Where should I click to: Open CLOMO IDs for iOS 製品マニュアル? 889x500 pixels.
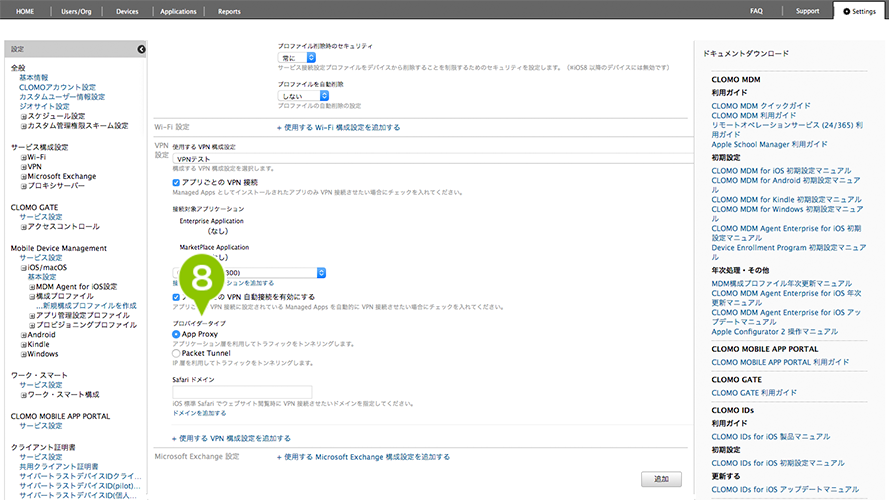771,437
